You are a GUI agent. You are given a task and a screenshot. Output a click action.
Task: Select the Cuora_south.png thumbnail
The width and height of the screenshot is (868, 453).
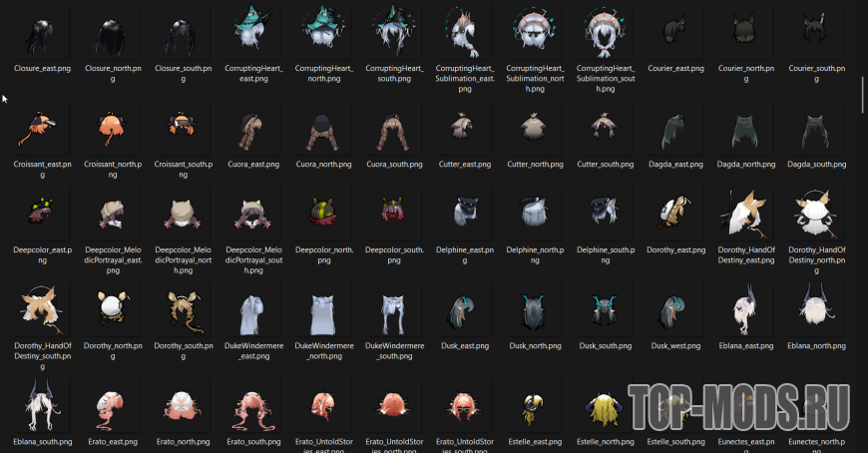tap(393, 129)
